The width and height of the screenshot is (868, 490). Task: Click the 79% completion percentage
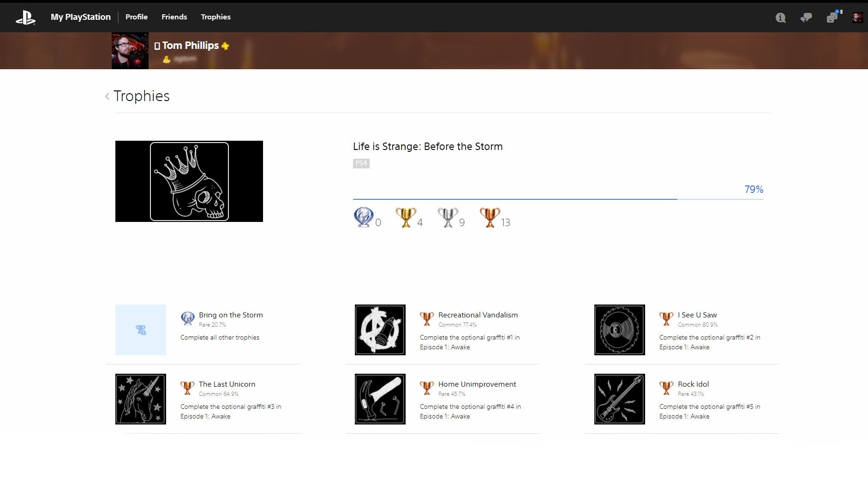[x=754, y=189]
